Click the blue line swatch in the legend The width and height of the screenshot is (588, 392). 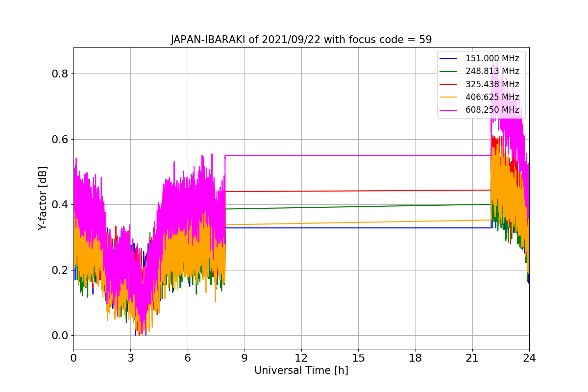pos(448,58)
